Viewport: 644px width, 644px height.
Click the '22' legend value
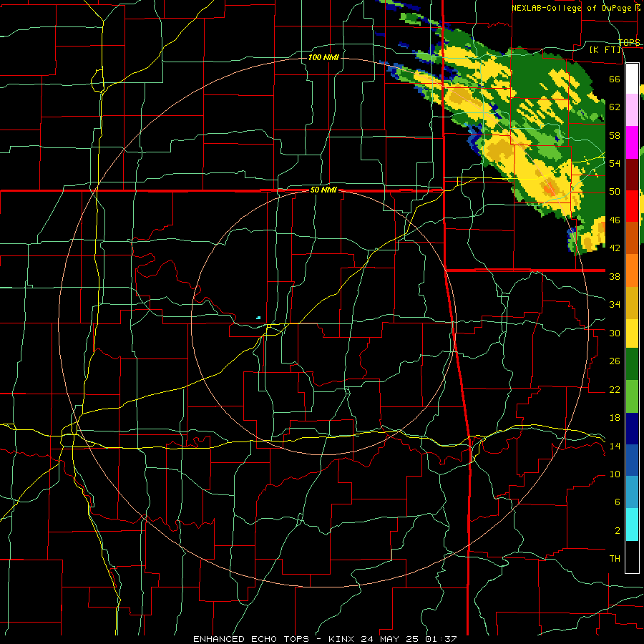click(x=615, y=390)
